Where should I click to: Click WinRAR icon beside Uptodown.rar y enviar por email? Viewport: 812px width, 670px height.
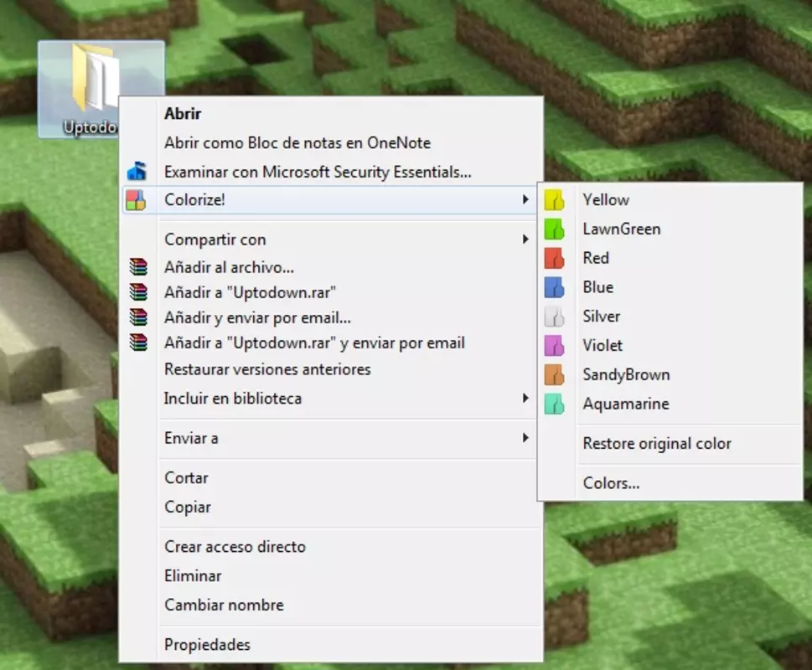138,343
